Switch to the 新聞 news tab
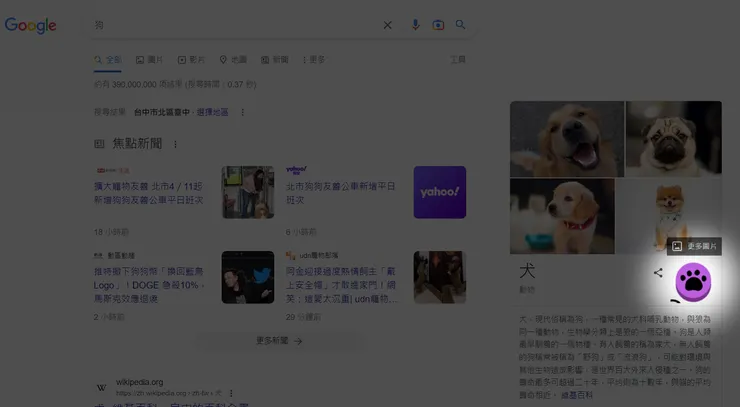The image size is (740, 407). [275, 60]
